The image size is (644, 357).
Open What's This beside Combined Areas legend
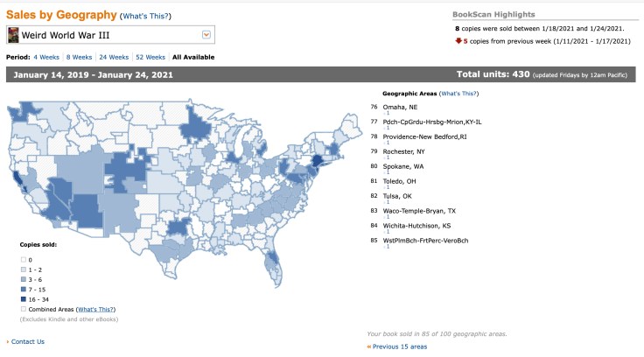tap(95, 310)
